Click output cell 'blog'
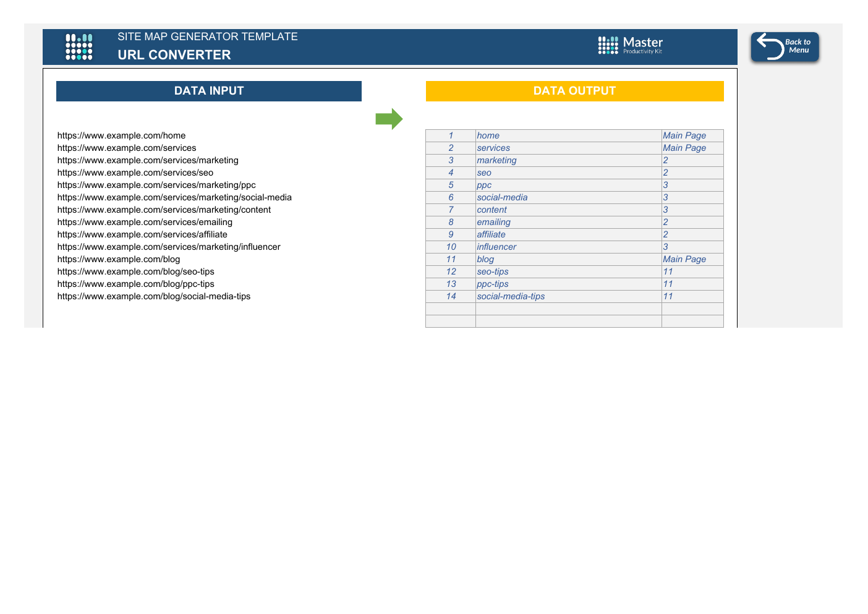This screenshot has height=614, width=868. coord(569,259)
